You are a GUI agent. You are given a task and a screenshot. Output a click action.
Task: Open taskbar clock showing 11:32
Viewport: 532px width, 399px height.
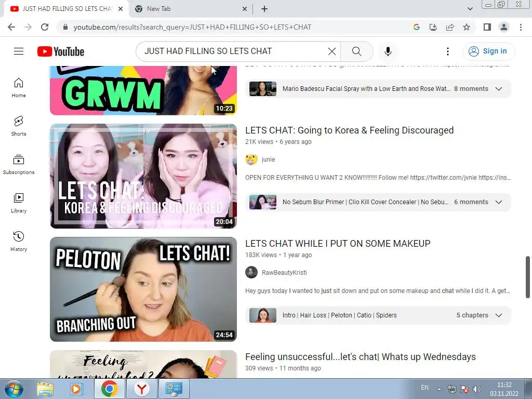(504, 389)
